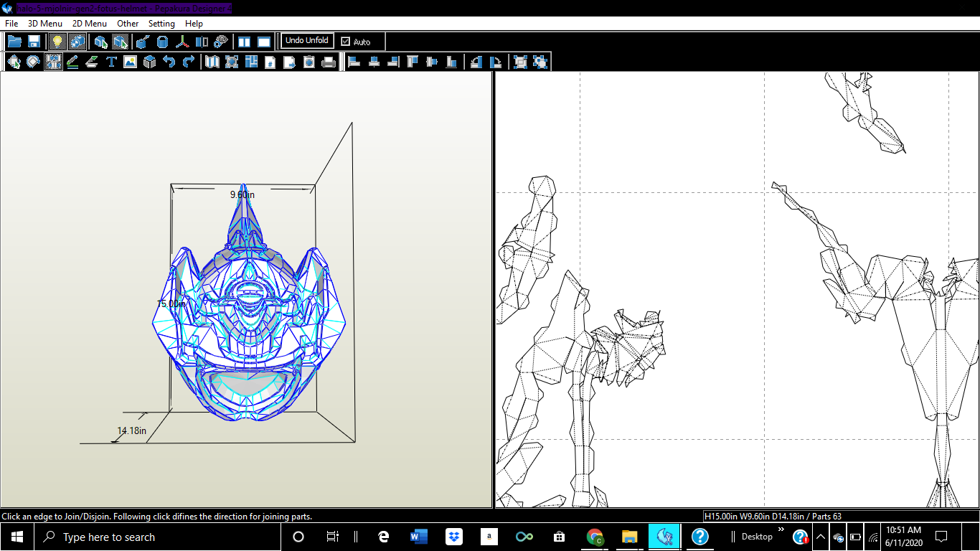The width and height of the screenshot is (980, 551).
Task: Click the 15.00in height dimension label
Action: pos(171,303)
